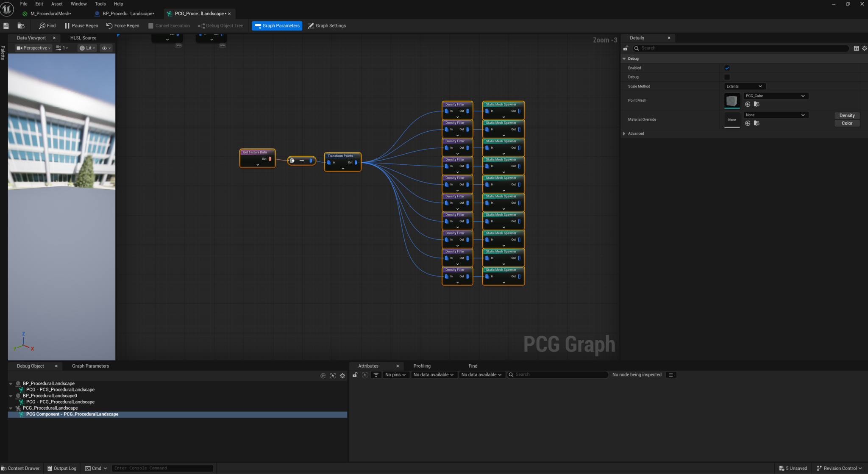Open the Scale Method Extents dropdown
This screenshot has width=868, height=474.
pyautogui.click(x=745, y=86)
